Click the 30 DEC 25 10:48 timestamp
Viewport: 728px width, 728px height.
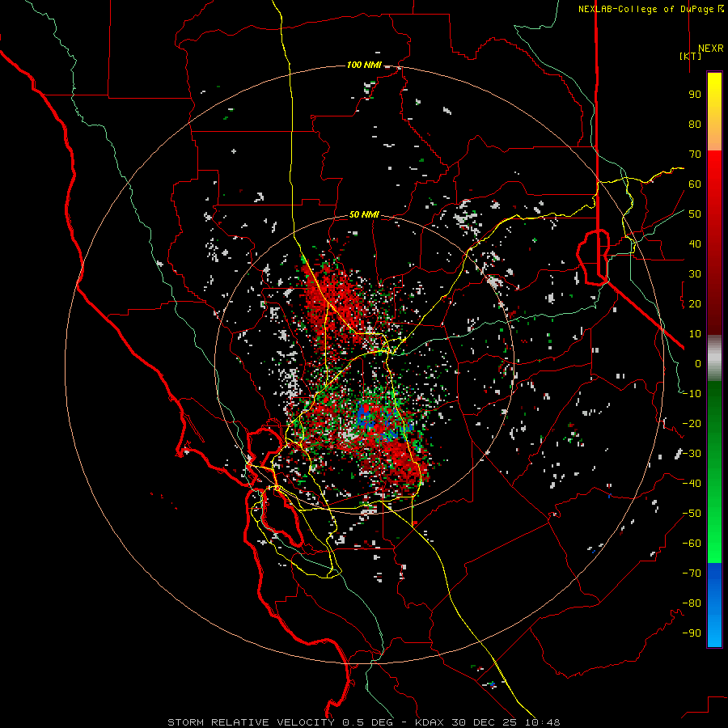click(x=506, y=722)
